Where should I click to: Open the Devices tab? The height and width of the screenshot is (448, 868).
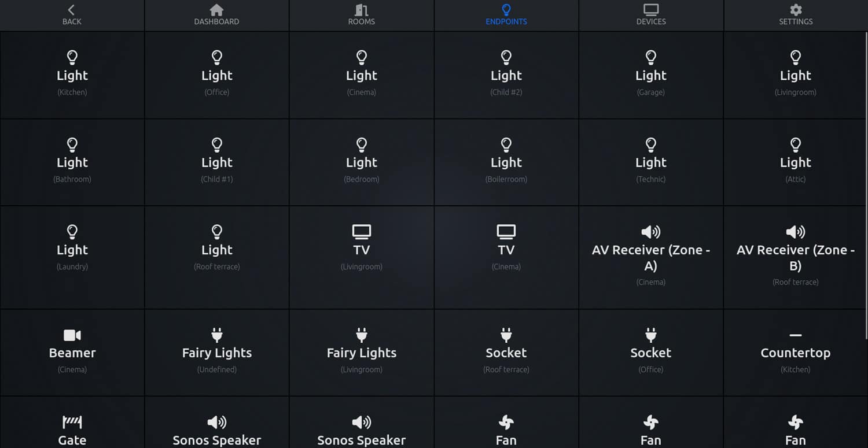(651, 15)
